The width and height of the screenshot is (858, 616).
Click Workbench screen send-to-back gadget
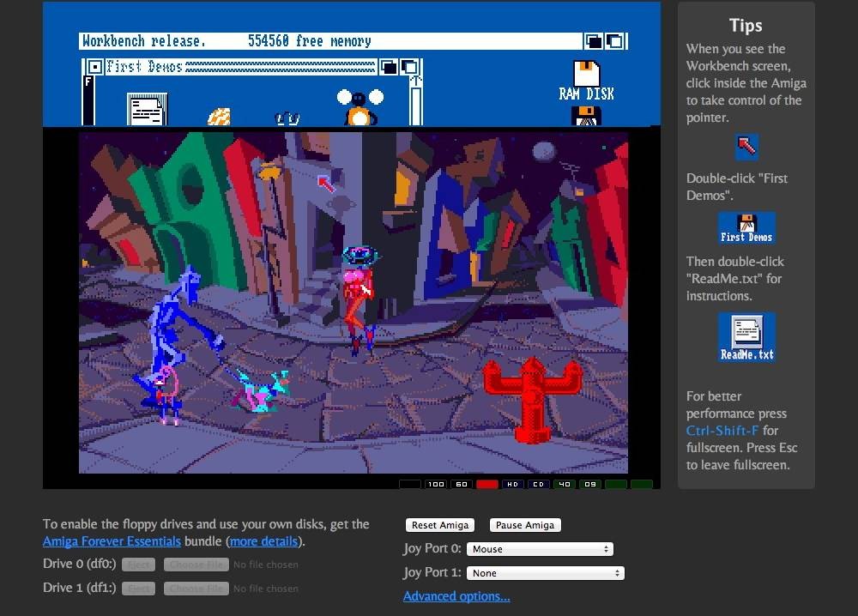tap(593, 41)
